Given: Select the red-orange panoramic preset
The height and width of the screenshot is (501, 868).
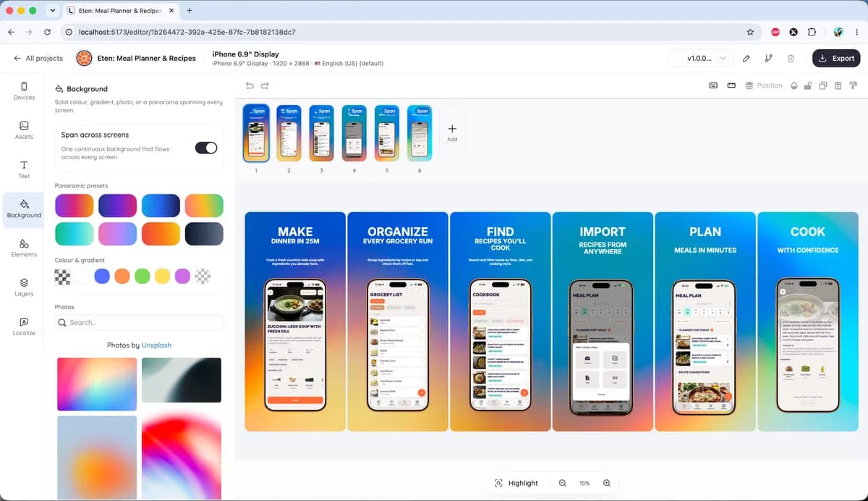Looking at the screenshot, I should 161,234.
